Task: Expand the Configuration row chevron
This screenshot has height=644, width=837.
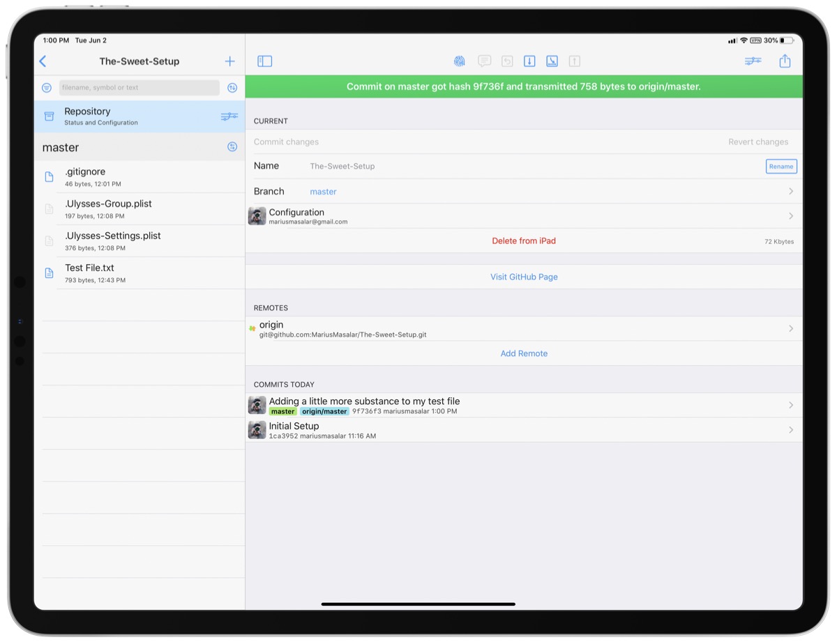Action: tap(791, 216)
